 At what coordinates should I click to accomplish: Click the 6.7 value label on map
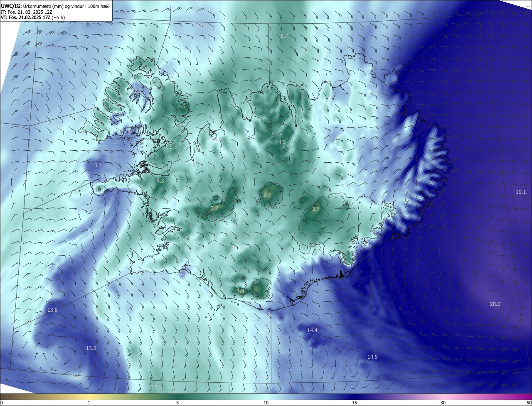284,36
